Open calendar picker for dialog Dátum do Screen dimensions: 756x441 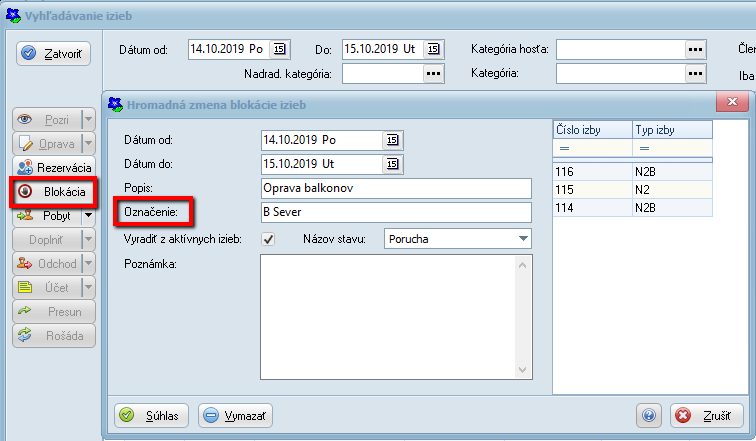392,164
